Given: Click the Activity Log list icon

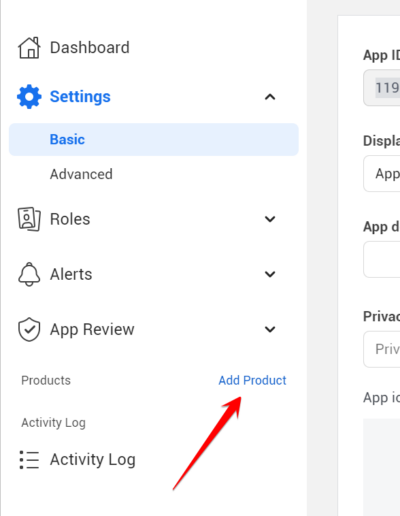Looking at the screenshot, I should tap(29, 460).
